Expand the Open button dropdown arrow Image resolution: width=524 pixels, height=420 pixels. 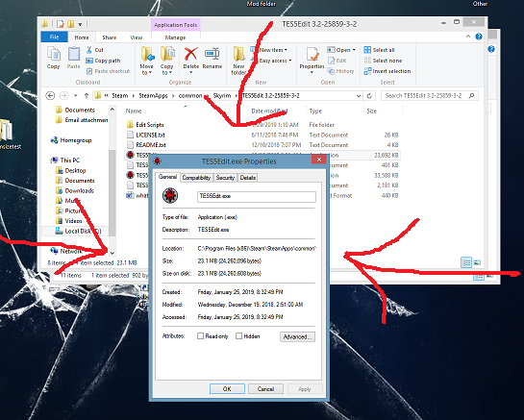pyautogui.click(x=354, y=50)
